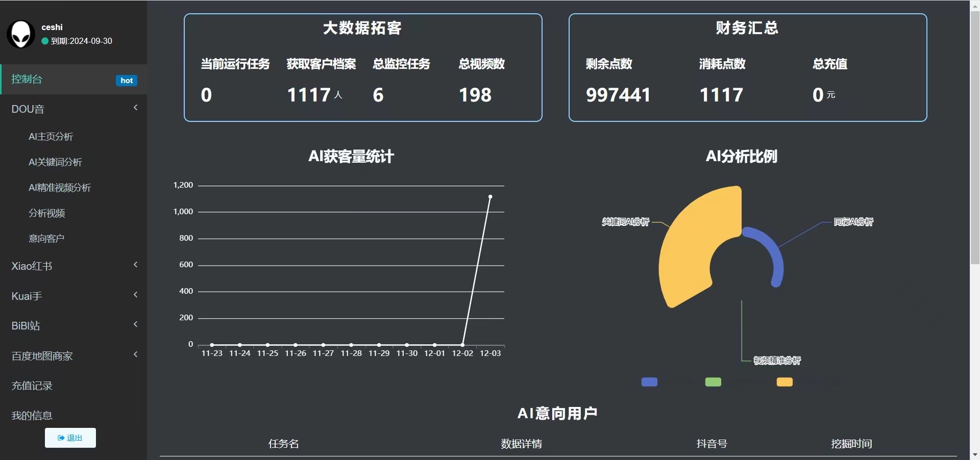Click the 退出 logout button
The height and width of the screenshot is (460, 980).
tap(70, 438)
